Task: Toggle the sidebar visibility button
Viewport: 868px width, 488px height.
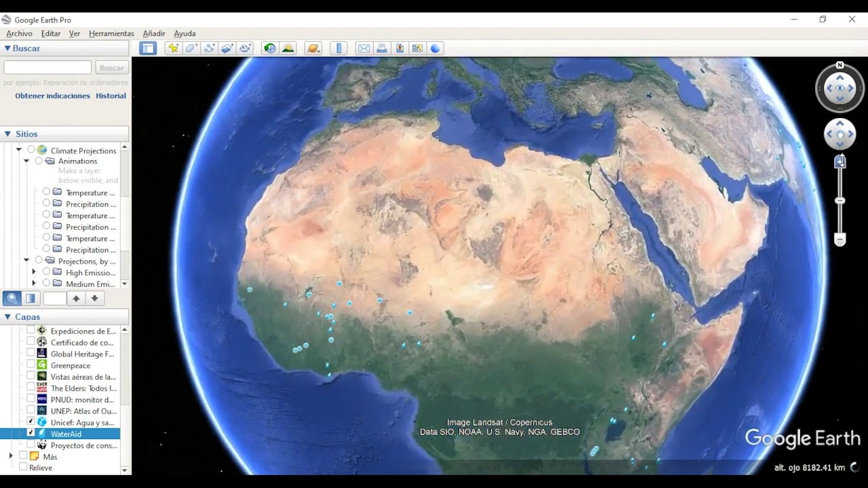Action: (x=148, y=48)
